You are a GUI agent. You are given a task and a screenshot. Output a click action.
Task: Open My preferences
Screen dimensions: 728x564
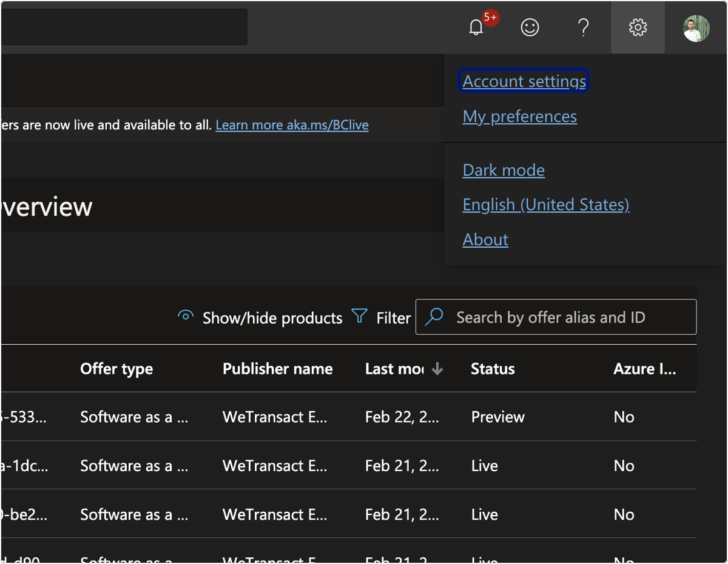(520, 116)
